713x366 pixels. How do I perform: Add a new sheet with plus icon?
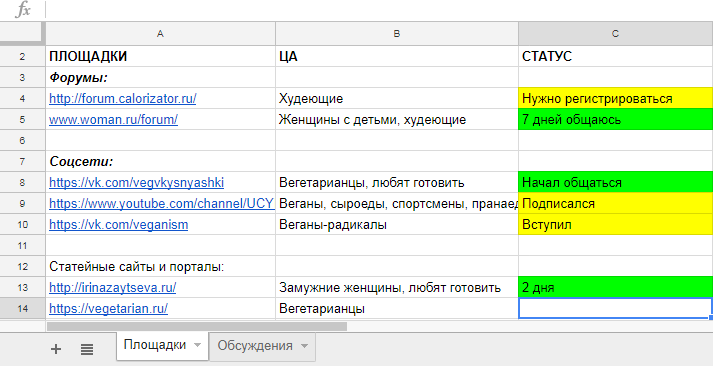pyautogui.click(x=55, y=349)
